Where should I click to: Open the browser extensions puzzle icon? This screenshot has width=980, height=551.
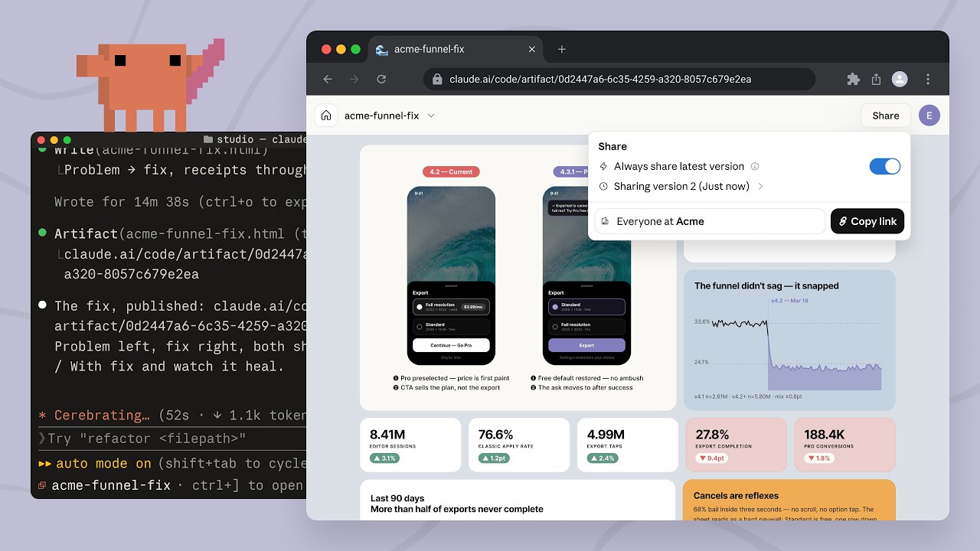click(x=853, y=79)
